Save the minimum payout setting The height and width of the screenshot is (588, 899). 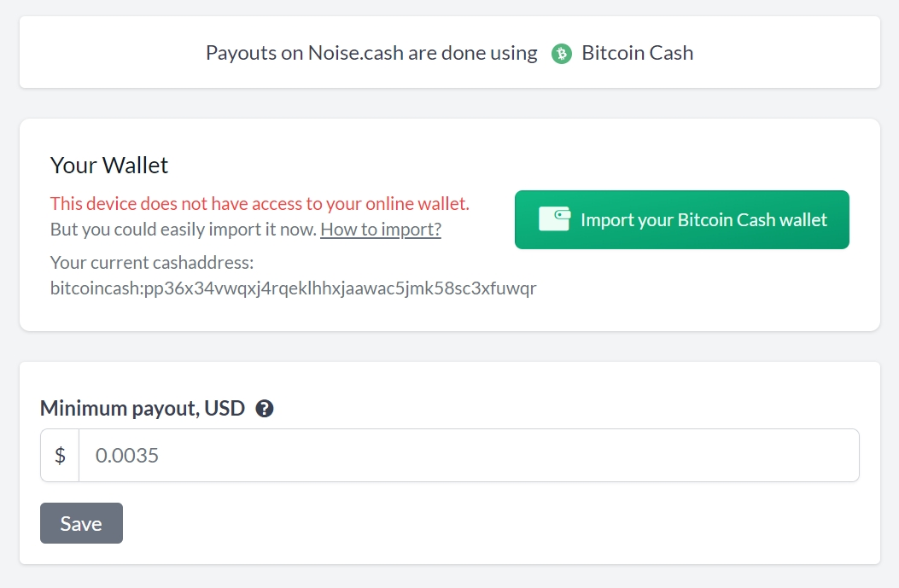coord(81,522)
